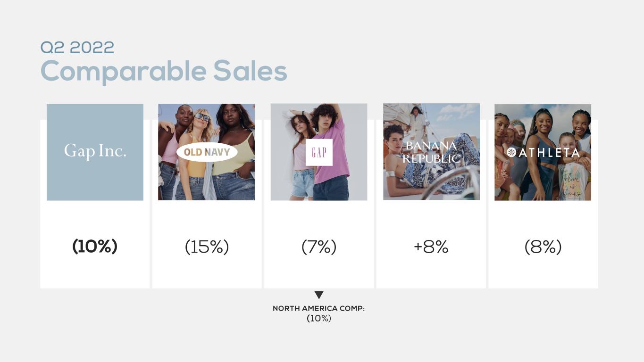Screen dimensions: 644x362
Task: Click the Gap Inc. (10%) figure
Action: coord(95,247)
